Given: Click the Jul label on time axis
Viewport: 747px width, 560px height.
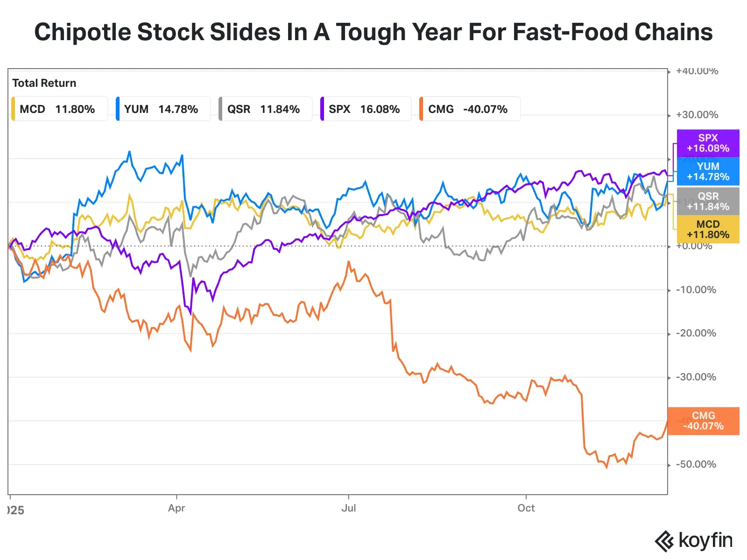Looking at the screenshot, I should (x=348, y=508).
